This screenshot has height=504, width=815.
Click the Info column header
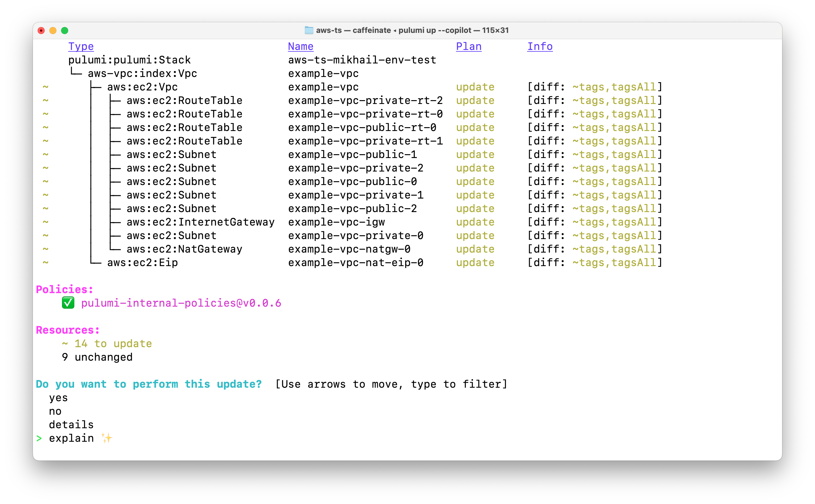[x=540, y=47]
